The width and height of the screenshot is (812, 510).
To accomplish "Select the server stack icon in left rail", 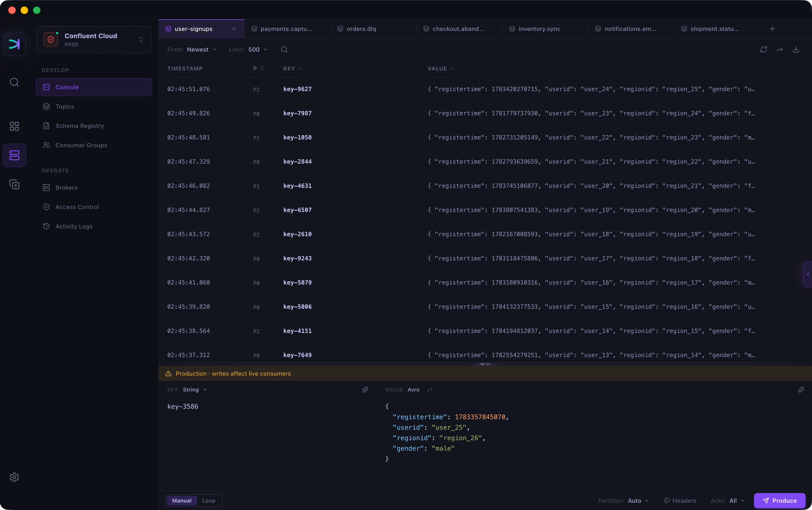I will point(14,155).
